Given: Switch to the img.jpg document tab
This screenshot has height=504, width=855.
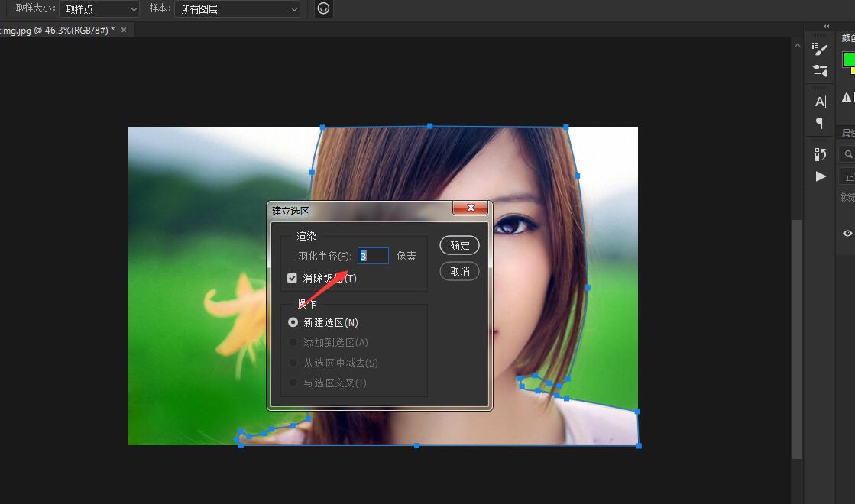Looking at the screenshot, I should coord(57,30).
